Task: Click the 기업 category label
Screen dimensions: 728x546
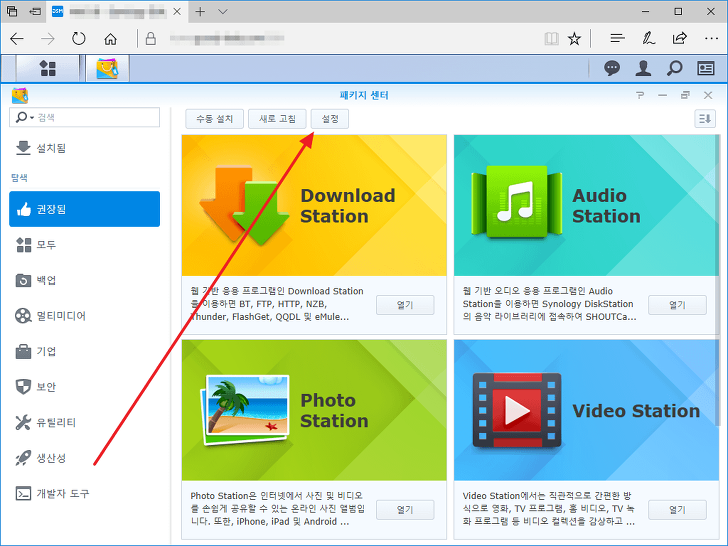Action: [x=46, y=351]
